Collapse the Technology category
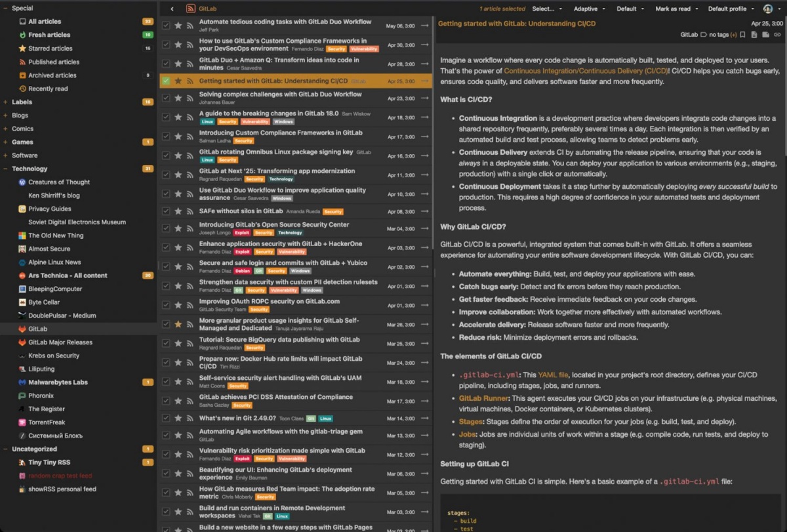 point(6,169)
